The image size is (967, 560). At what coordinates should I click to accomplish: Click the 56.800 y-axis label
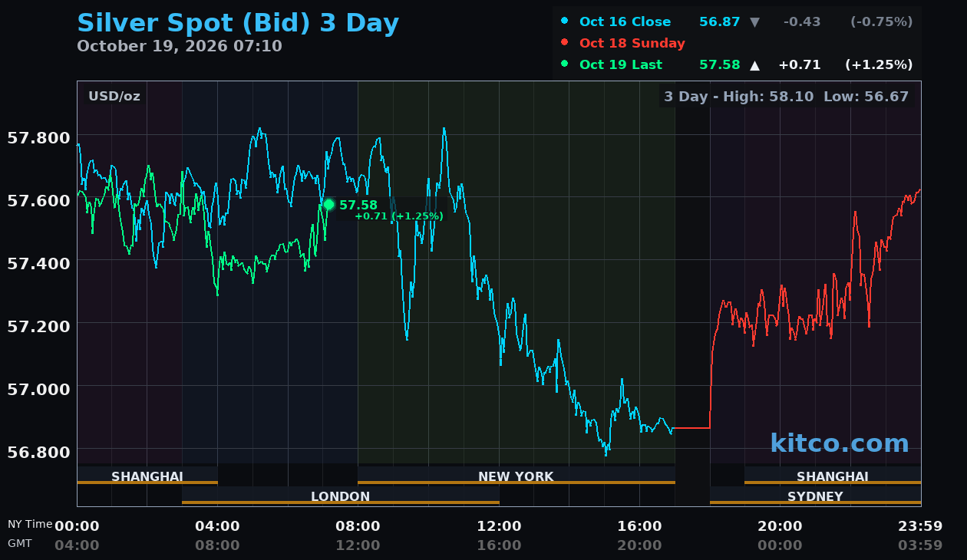point(38,452)
